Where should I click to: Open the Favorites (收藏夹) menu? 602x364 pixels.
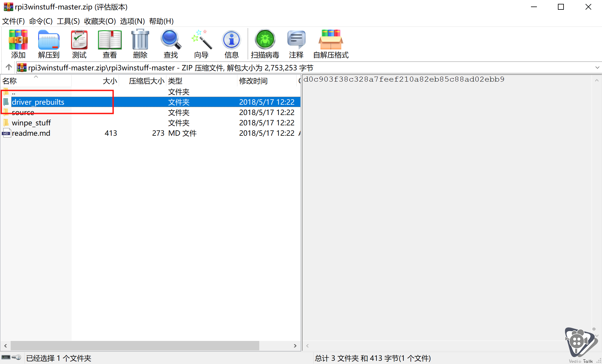coord(100,21)
